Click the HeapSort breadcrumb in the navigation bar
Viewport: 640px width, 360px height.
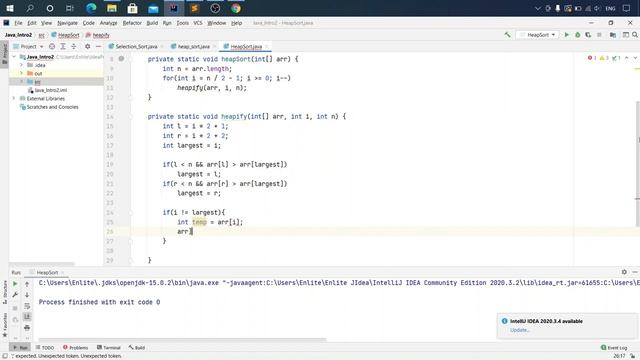pyautogui.click(x=65, y=35)
